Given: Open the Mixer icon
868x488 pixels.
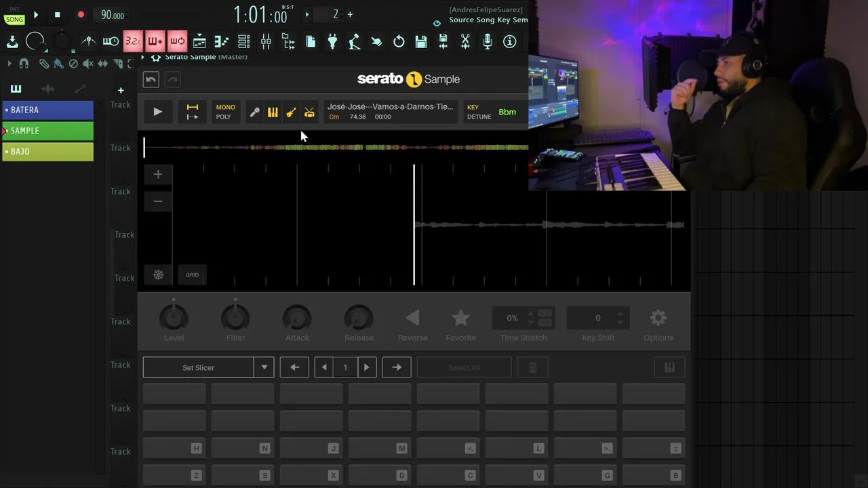Looking at the screenshot, I should point(266,41).
